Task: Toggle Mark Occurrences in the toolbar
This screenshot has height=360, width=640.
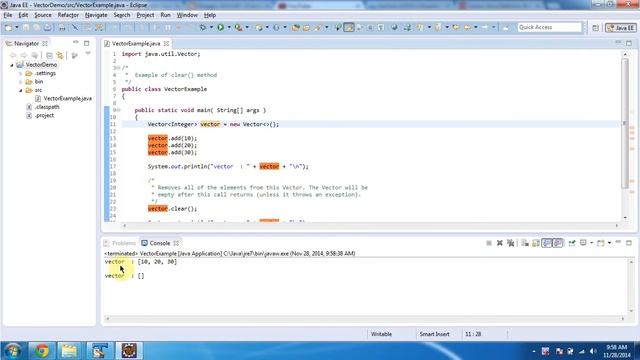Action: pos(349,27)
